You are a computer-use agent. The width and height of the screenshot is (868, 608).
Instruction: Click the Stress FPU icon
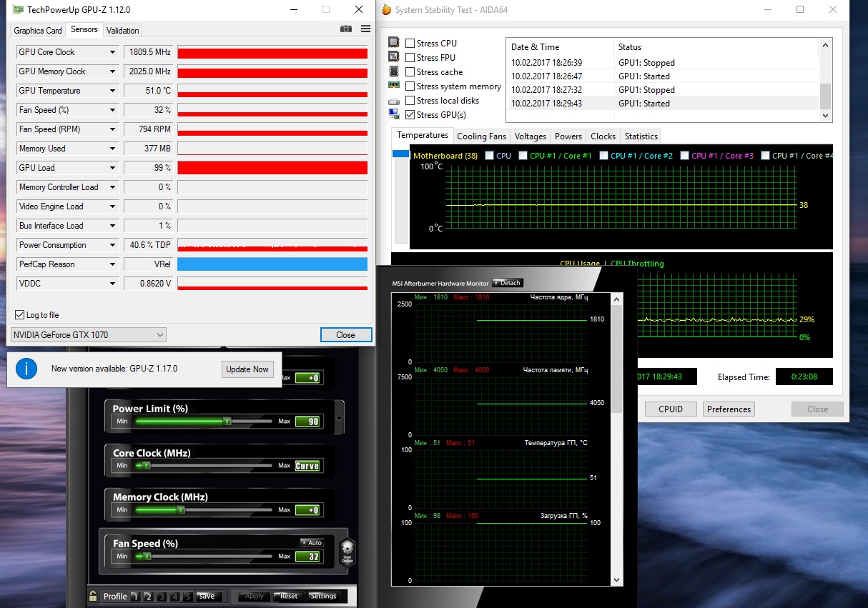pyautogui.click(x=393, y=57)
